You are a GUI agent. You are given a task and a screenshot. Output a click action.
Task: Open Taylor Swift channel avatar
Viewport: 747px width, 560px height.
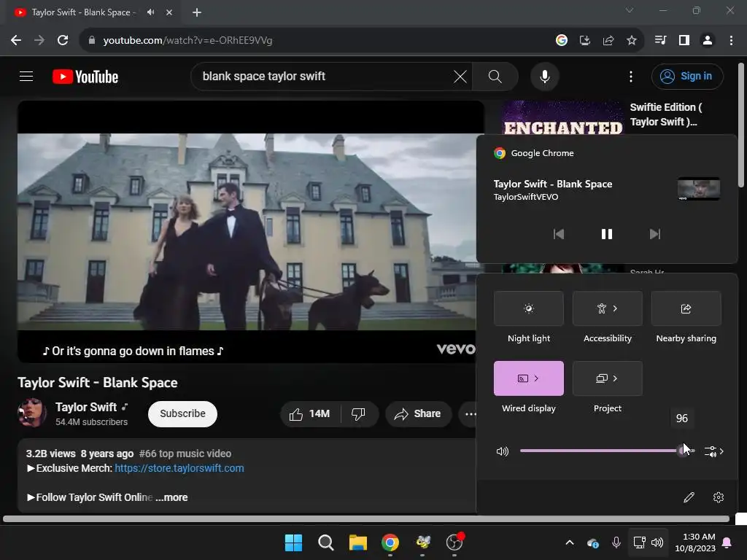coord(32,413)
